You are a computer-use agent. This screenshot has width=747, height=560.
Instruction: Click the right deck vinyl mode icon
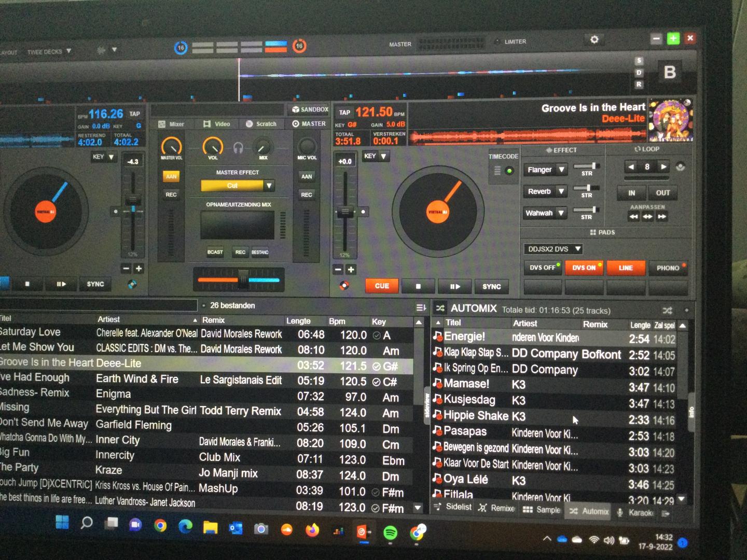point(344,285)
